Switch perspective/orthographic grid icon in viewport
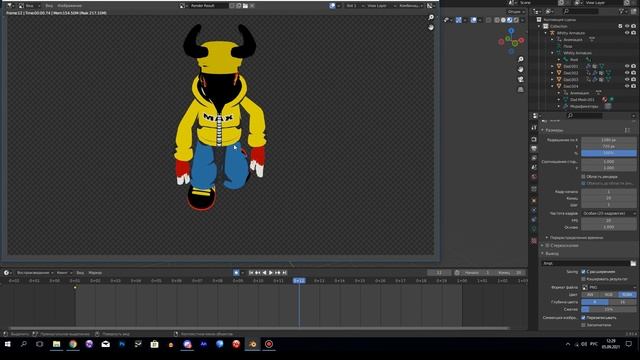Screen dimensions: 640x360 tap(520, 89)
